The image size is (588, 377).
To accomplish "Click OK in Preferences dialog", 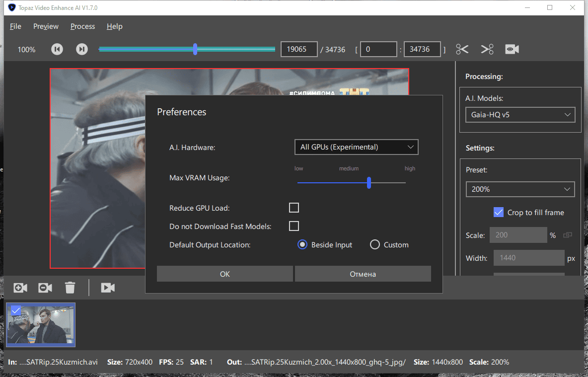I will coord(224,274).
